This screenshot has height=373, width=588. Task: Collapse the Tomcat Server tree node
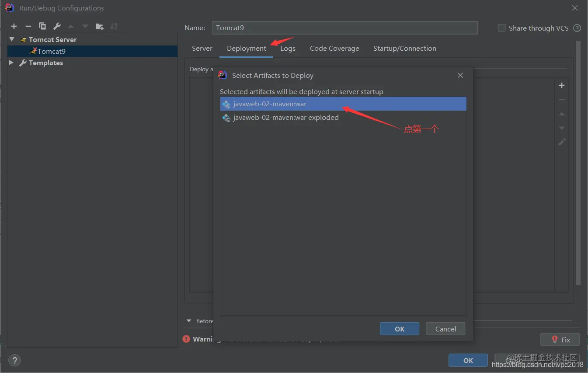coord(12,39)
